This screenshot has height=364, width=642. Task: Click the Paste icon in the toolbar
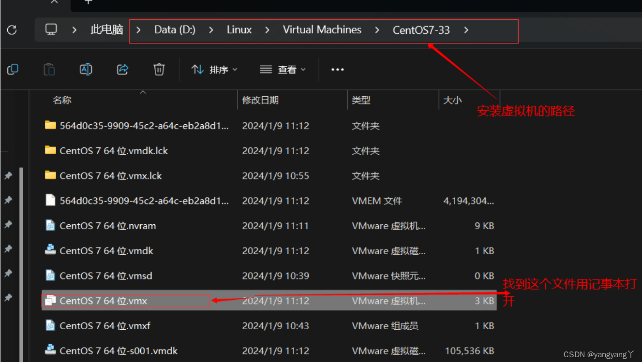[49, 69]
